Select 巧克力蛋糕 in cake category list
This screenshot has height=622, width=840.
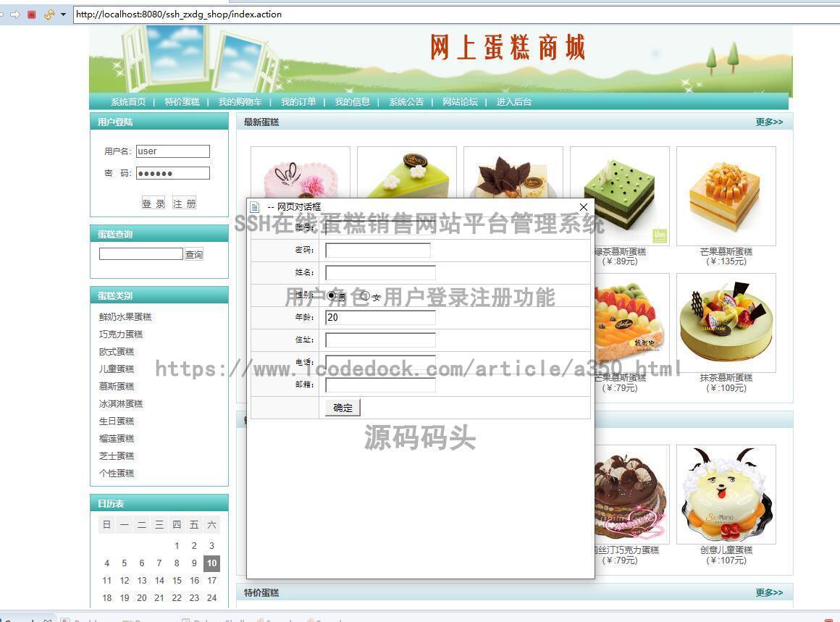pyautogui.click(x=121, y=335)
